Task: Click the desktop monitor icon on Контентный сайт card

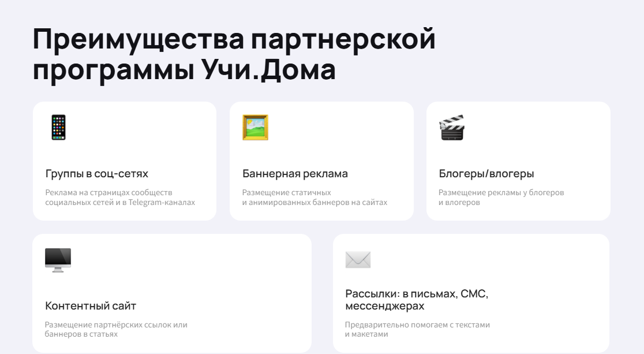Action: 58,259
